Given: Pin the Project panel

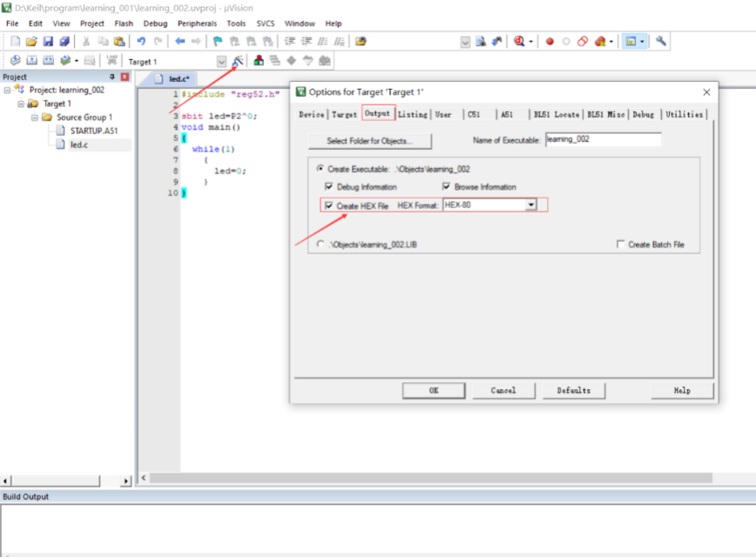Looking at the screenshot, I should (x=111, y=77).
